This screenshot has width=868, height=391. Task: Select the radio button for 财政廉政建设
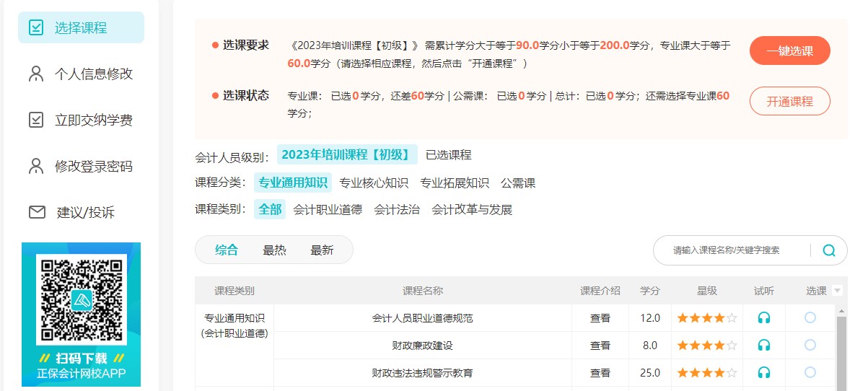tap(810, 345)
